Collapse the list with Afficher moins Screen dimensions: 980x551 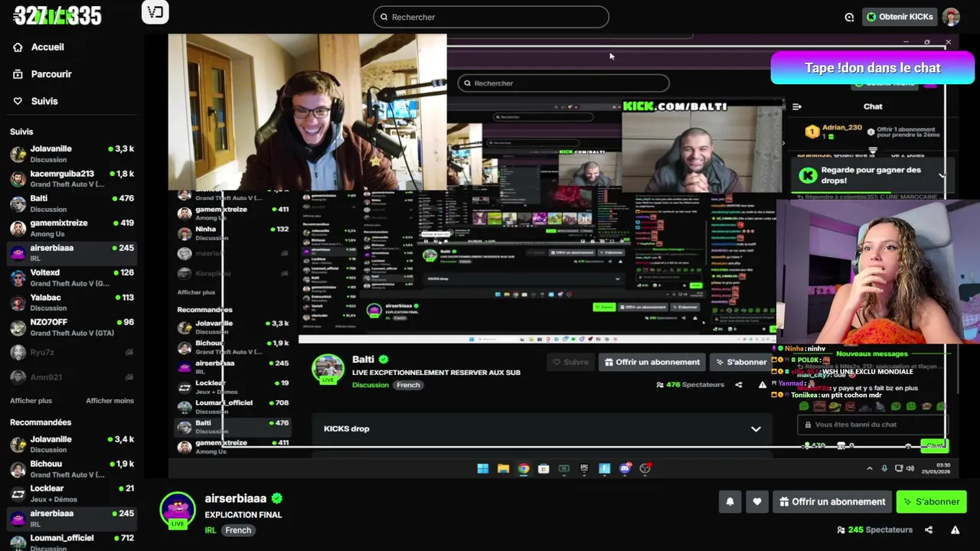pos(109,401)
